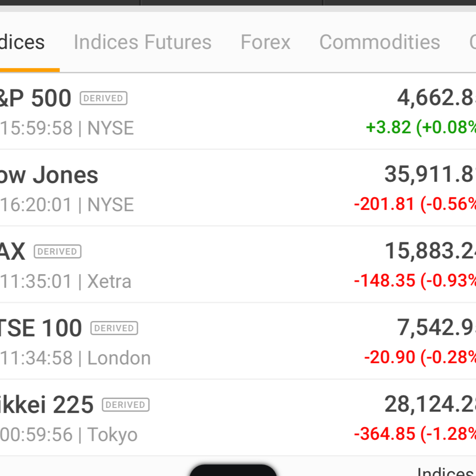Click the DERIVED badge beside DAX
Viewport: 476px width, 476px height.
click(57, 251)
